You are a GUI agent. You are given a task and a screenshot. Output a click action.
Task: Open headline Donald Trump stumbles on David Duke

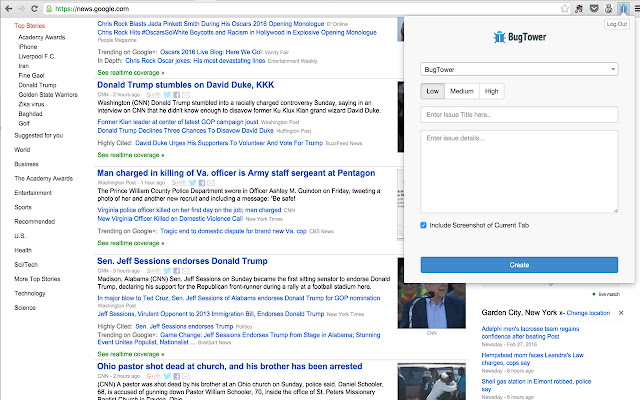[186, 85]
